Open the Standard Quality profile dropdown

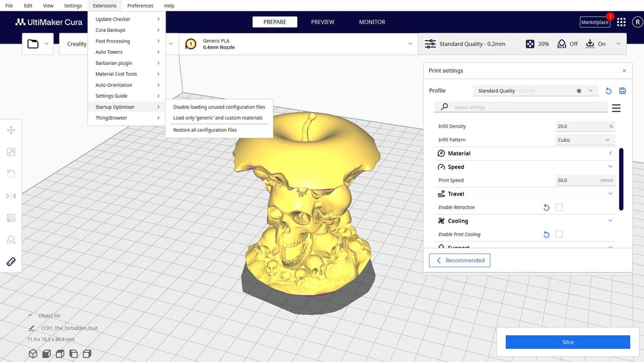(536, 91)
